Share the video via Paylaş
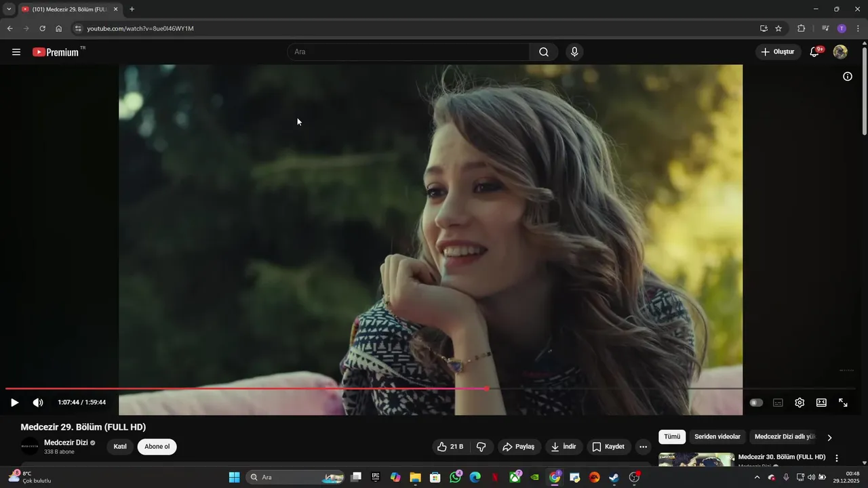Viewport: 868px width, 488px height. pos(518,447)
